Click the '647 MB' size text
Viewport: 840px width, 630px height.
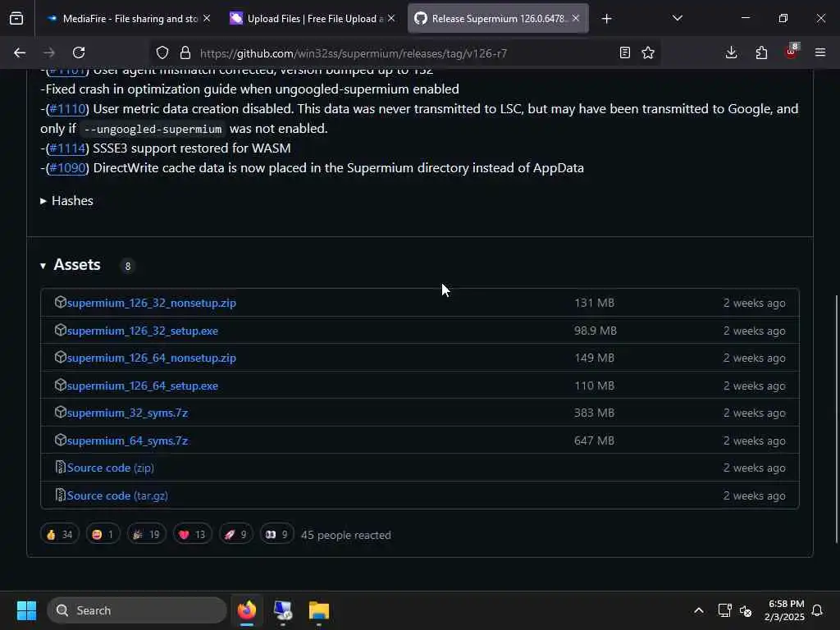(x=594, y=441)
